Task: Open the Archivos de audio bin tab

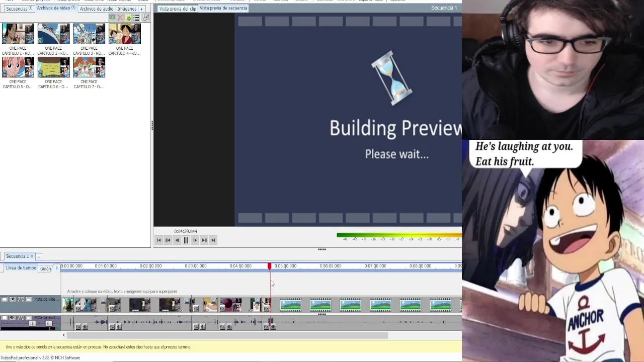Action: pos(97,9)
